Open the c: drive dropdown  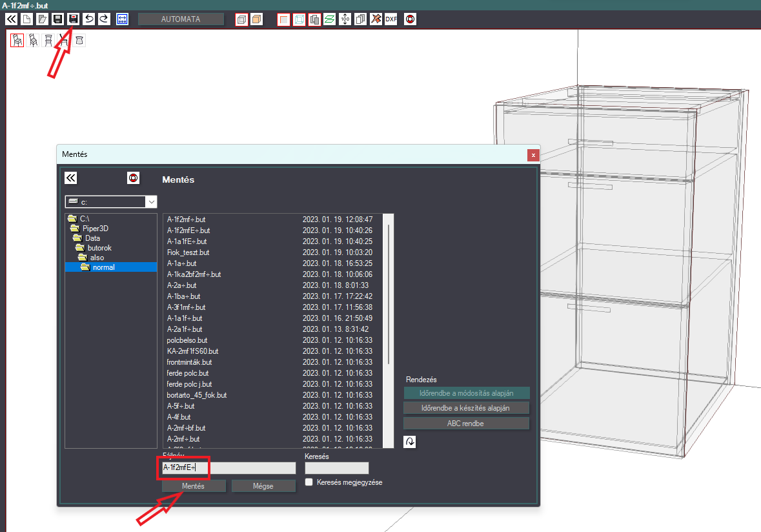click(152, 201)
